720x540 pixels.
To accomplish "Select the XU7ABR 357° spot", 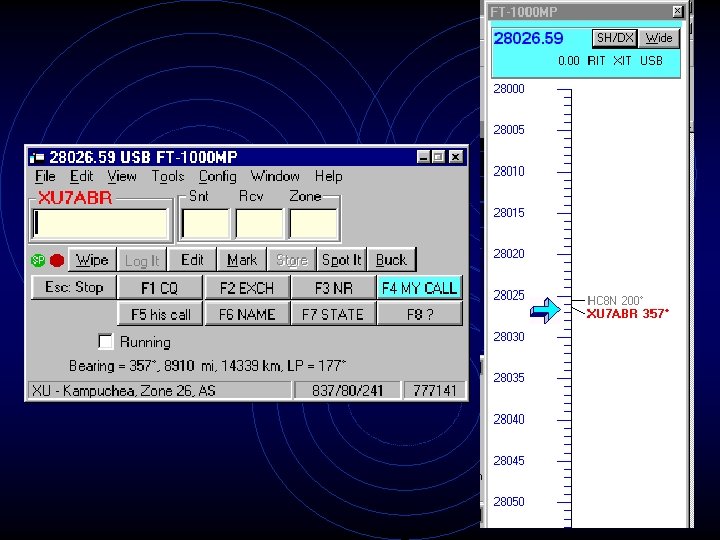I will pos(627,313).
